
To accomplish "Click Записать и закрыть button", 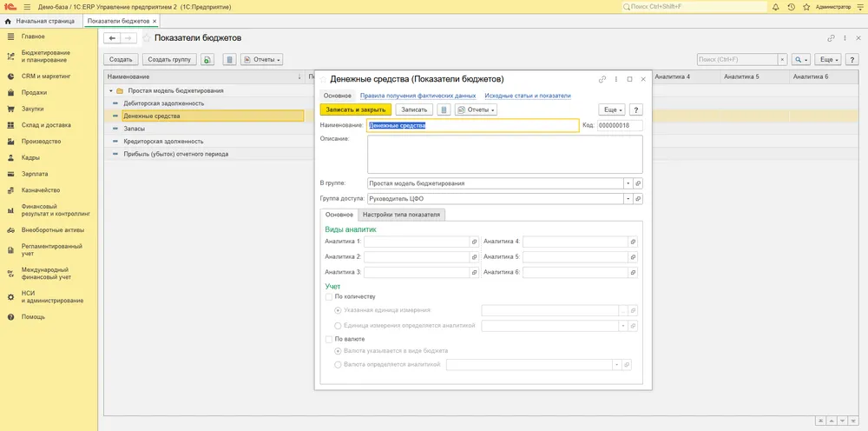I will [356, 109].
